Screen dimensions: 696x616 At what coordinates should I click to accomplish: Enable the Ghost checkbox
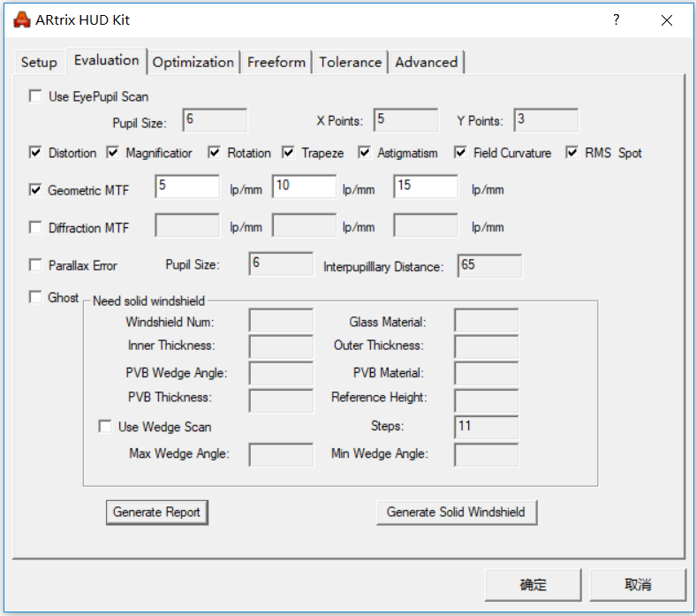pos(35,297)
